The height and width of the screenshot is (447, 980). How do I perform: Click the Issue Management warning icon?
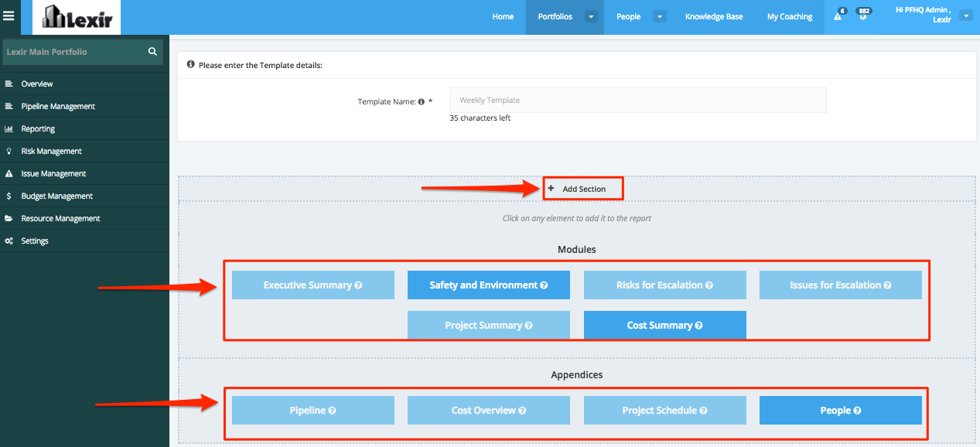tap(9, 173)
